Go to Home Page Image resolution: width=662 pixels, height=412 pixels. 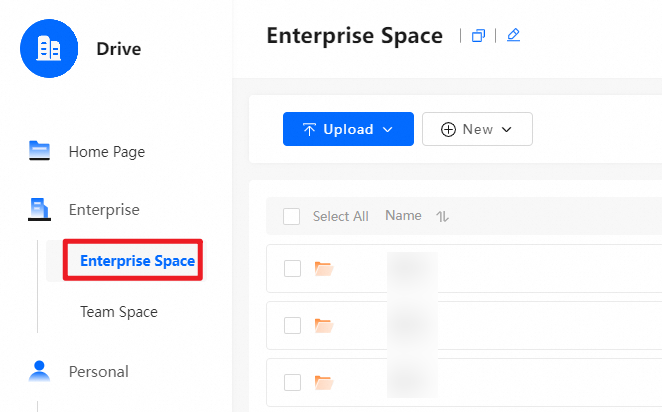click(x=107, y=152)
